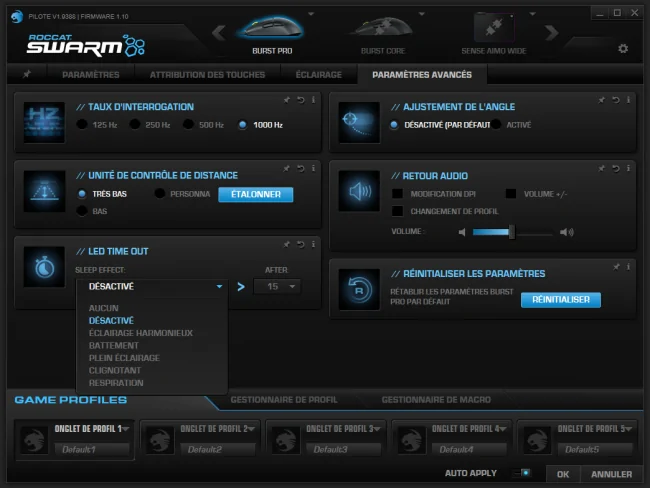Adjust the audio feedback volume slider
The width and height of the screenshot is (650, 488).
(x=512, y=232)
